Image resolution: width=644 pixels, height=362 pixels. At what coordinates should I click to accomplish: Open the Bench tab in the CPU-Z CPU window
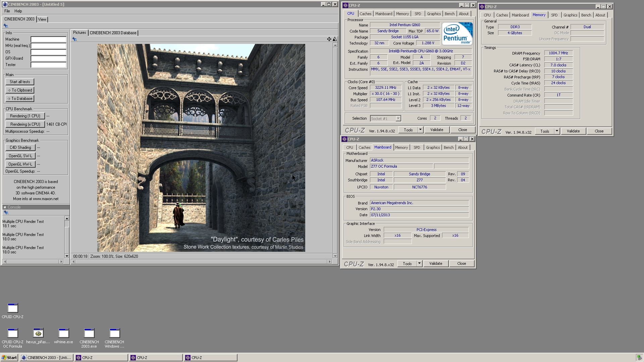(x=449, y=14)
